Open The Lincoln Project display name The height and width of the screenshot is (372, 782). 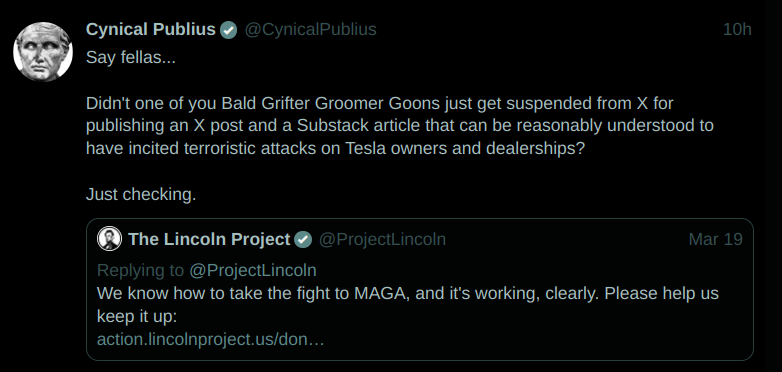click(209, 239)
